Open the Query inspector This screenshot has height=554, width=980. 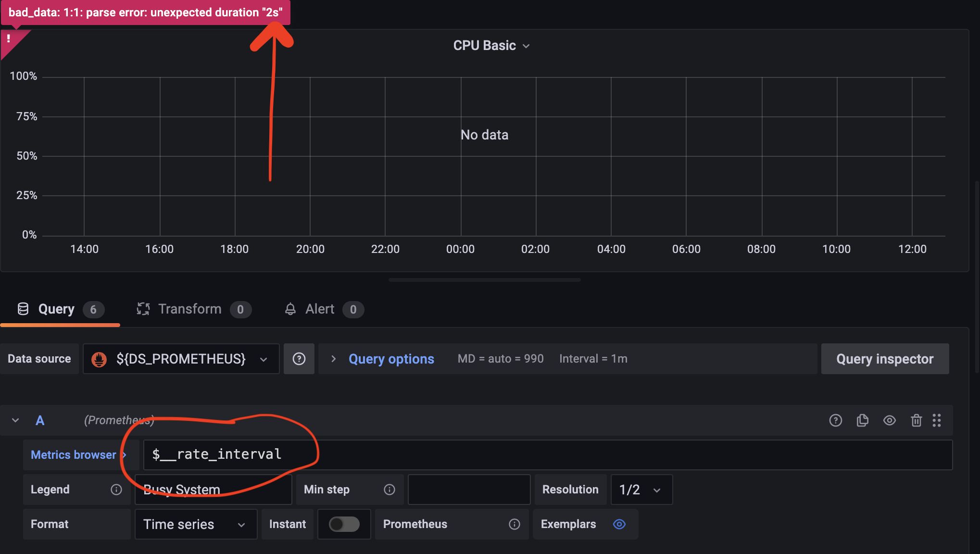885,358
